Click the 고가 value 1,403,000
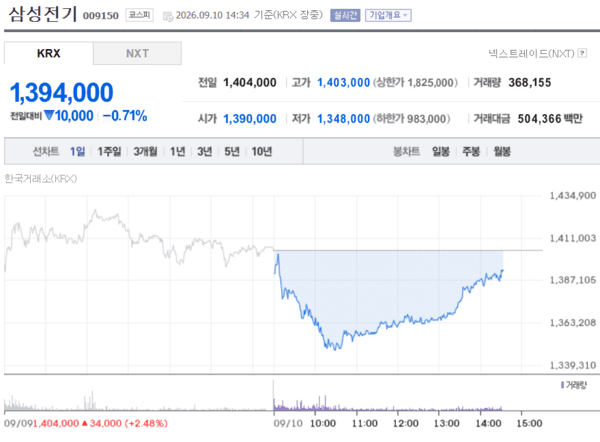This screenshot has height=442, width=600. (x=344, y=82)
